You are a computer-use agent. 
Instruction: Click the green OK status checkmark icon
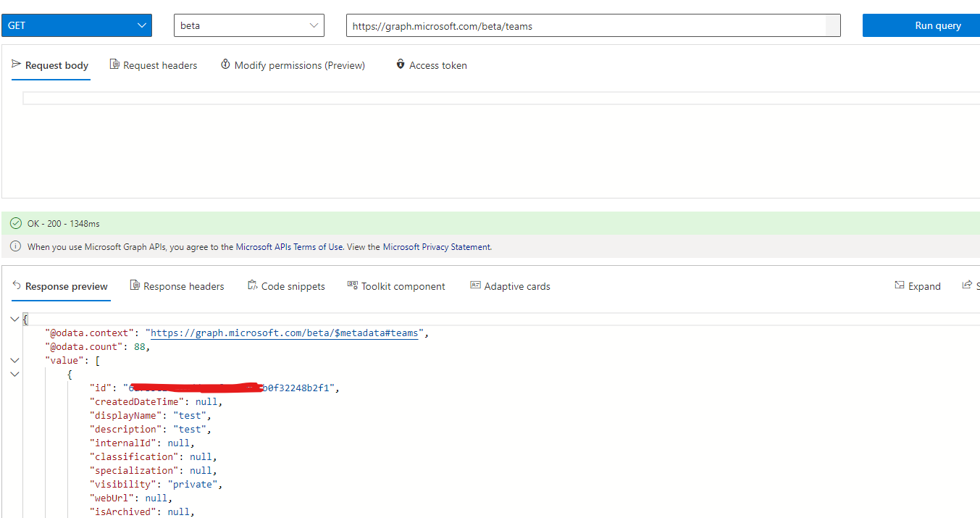coord(16,224)
